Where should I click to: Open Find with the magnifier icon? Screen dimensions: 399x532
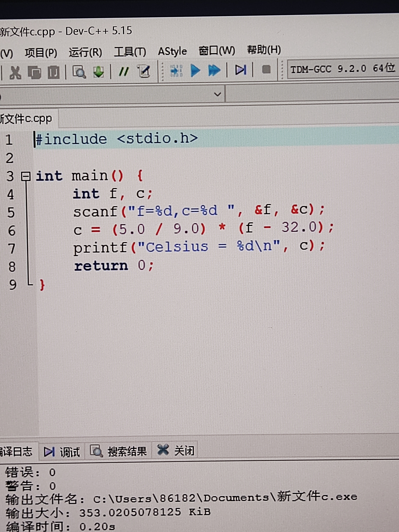(79, 72)
